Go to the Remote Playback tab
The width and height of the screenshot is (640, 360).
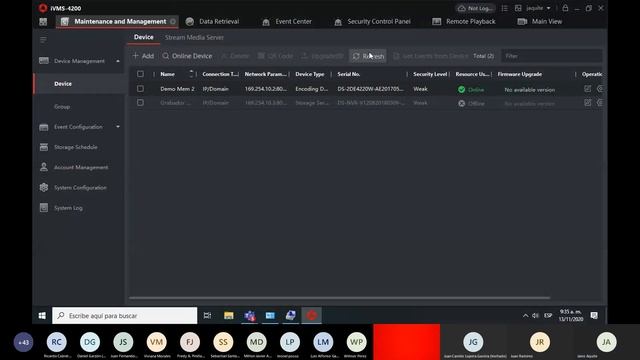[464, 22]
